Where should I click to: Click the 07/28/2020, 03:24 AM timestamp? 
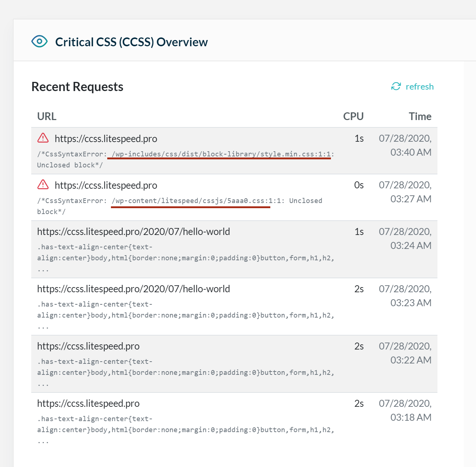(405, 239)
